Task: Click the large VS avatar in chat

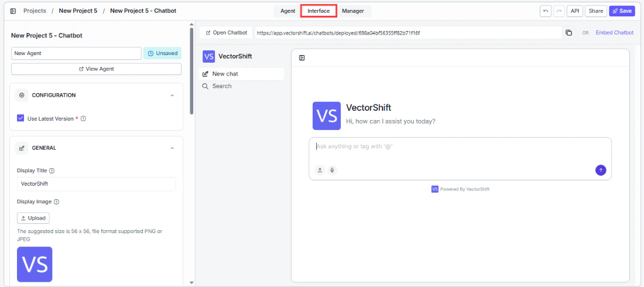Action: [327, 116]
